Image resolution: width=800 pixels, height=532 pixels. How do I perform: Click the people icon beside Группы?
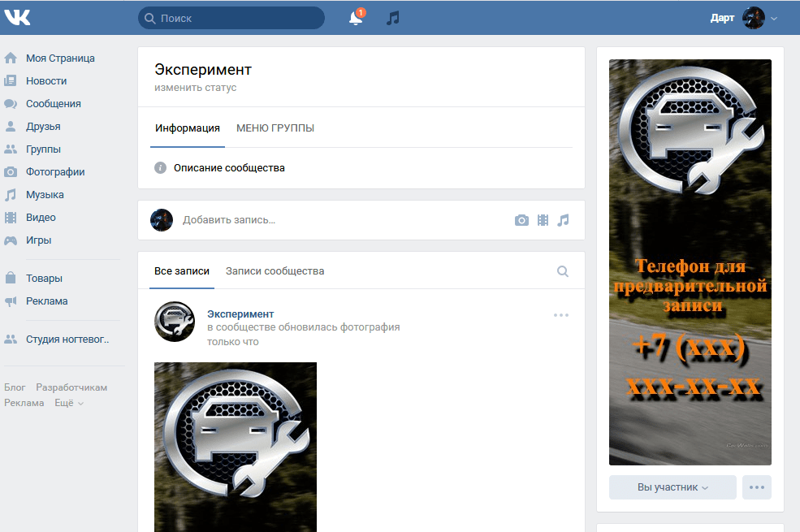pyautogui.click(x=11, y=149)
